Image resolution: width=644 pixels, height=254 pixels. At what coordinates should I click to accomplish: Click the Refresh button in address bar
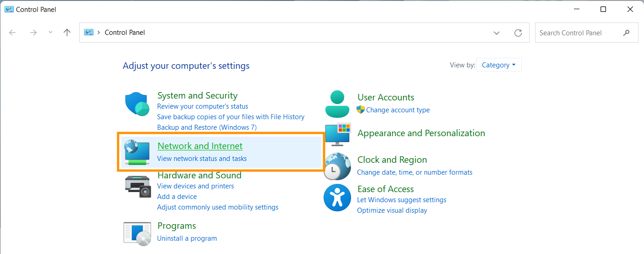pyautogui.click(x=518, y=33)
